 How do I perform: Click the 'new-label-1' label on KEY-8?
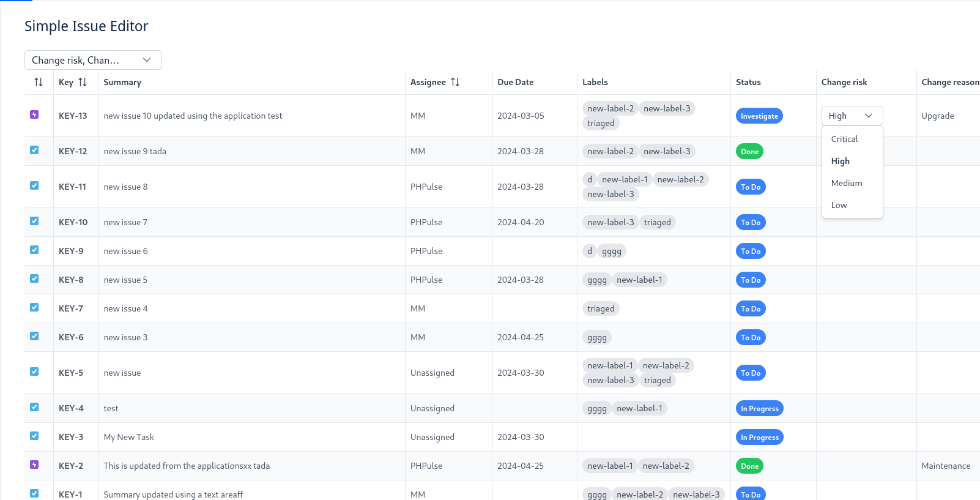639,280
